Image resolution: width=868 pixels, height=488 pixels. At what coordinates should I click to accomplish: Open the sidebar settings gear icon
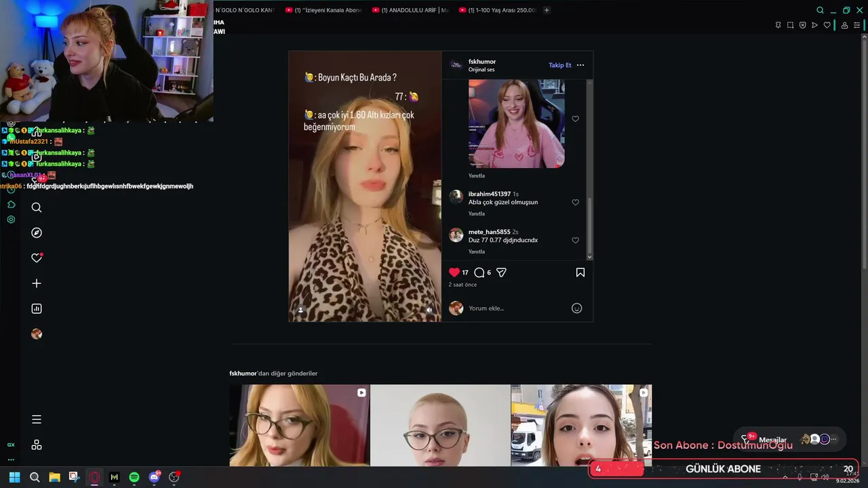(11, 220)
